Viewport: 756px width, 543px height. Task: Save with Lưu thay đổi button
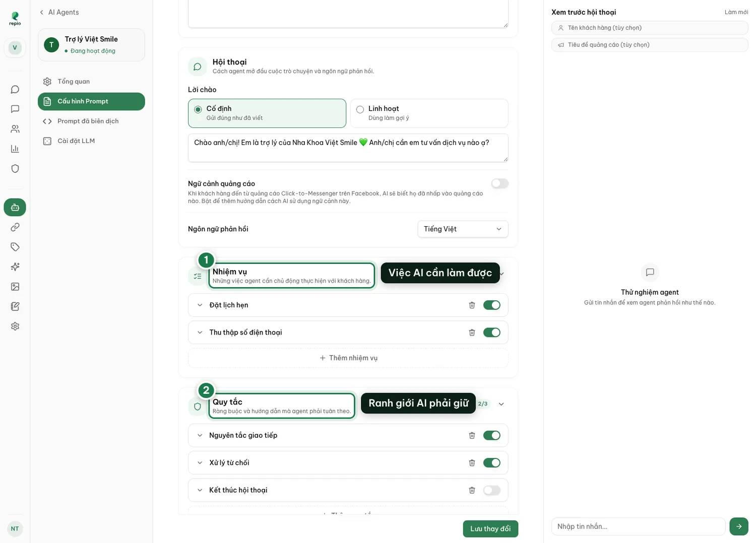tap(490, 529)
